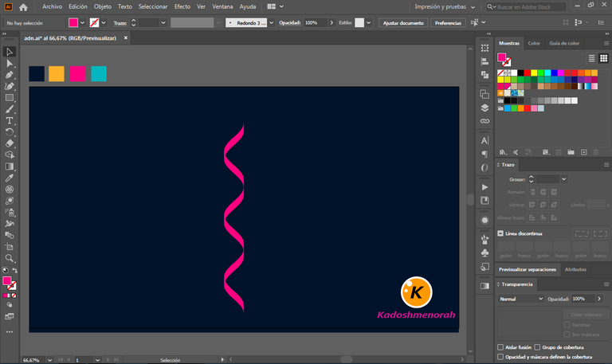Image resolution: width=612 pixels, height=364 pixels.
Task: Select the Eyedropper tool
Action: coord(10,178)
